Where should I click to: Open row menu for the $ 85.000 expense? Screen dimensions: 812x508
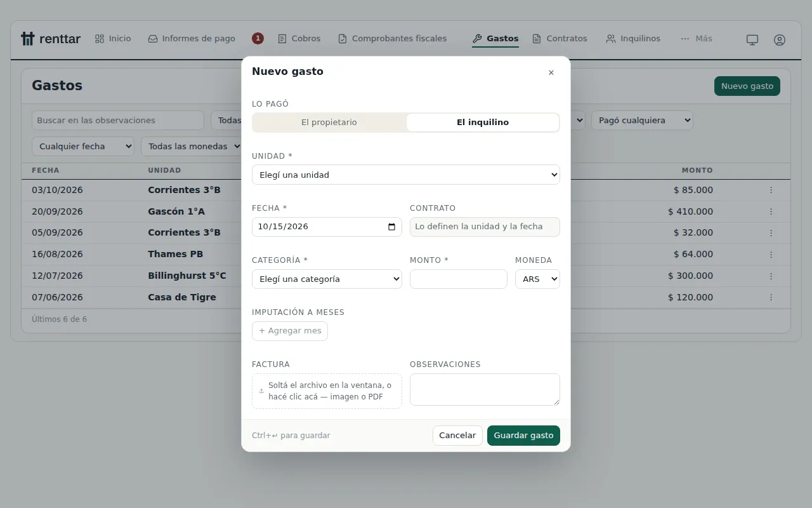point(771,190)
